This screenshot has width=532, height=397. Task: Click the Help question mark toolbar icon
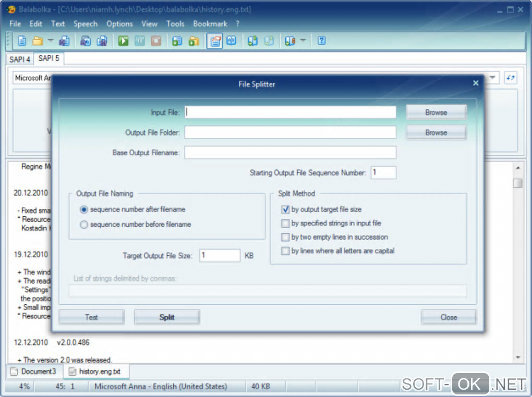point(321,41)
